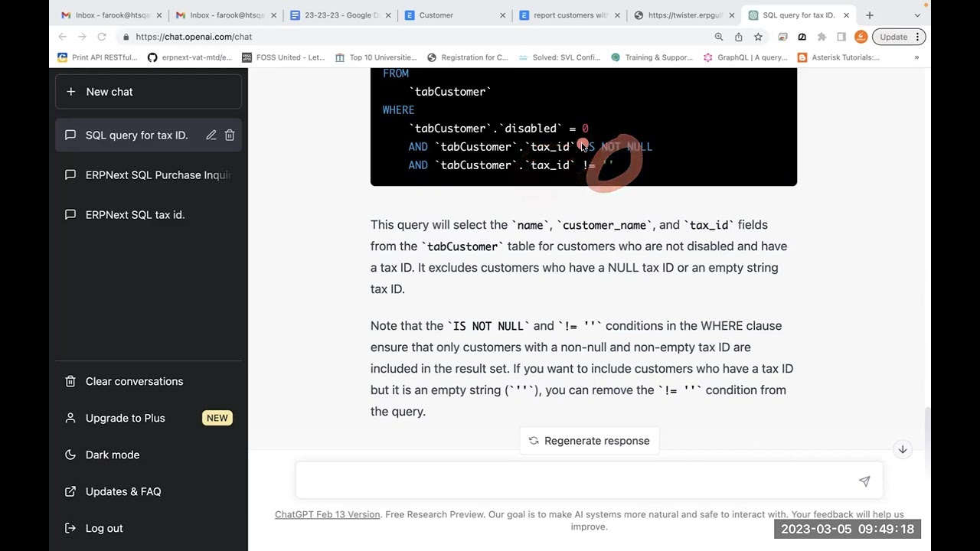Open the Solved: SVL Confi... bookmark
Screen dimensions: 980x551
tap(560, 57)
